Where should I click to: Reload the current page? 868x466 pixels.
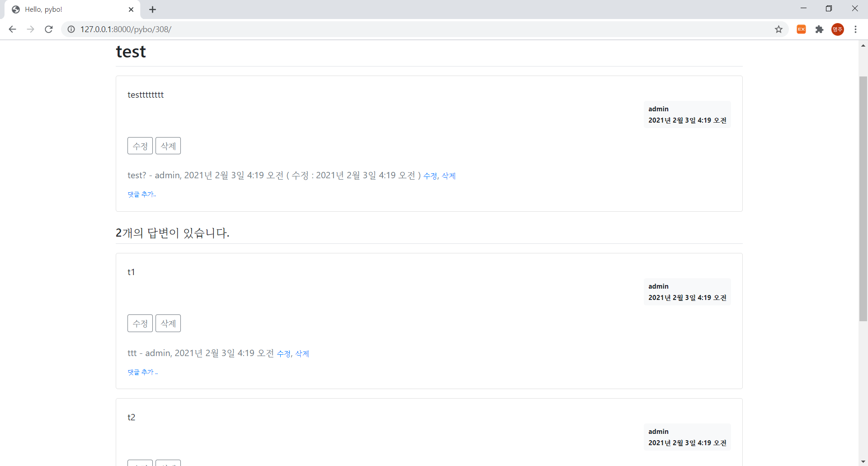pos(48,29)
